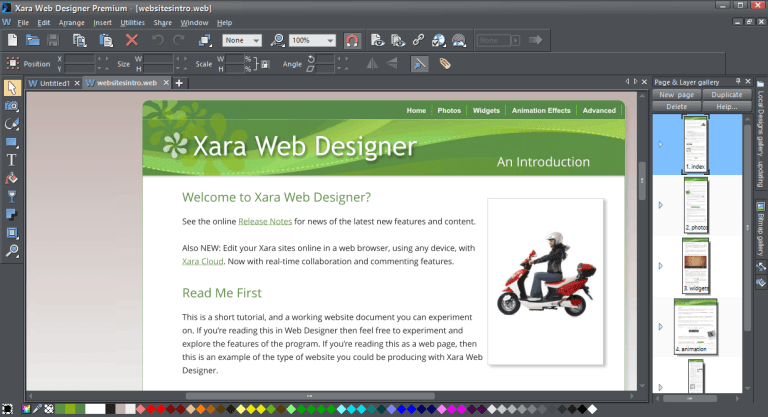
Task: Click the Export web page icon
Action: 459,40
